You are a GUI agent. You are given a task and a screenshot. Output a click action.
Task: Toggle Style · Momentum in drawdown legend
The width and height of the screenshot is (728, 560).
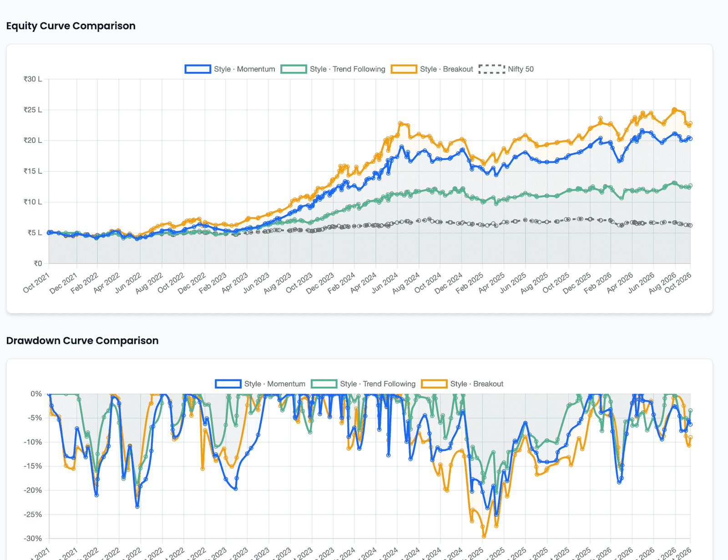point(260,384)
